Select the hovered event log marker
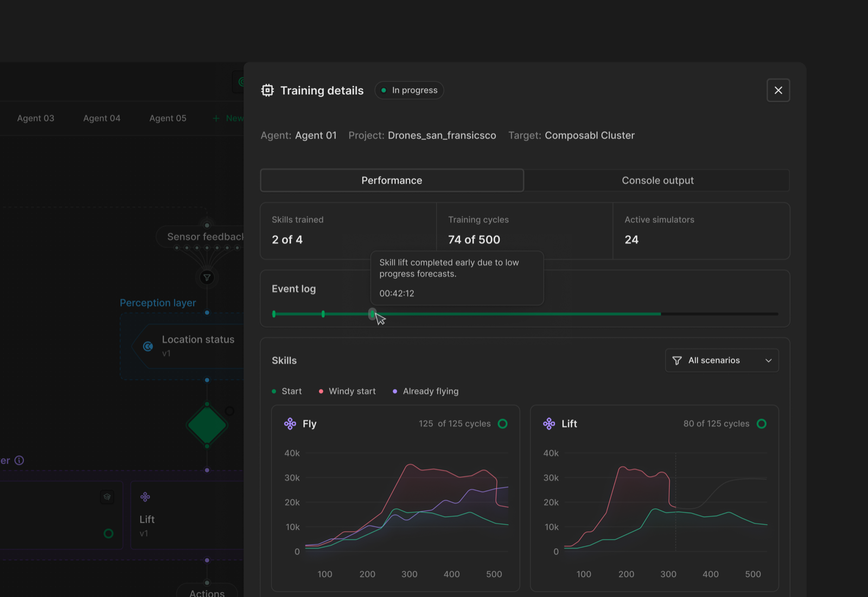Image resolution: width=868 pixels, height=597 pixels. coord(372,314)
